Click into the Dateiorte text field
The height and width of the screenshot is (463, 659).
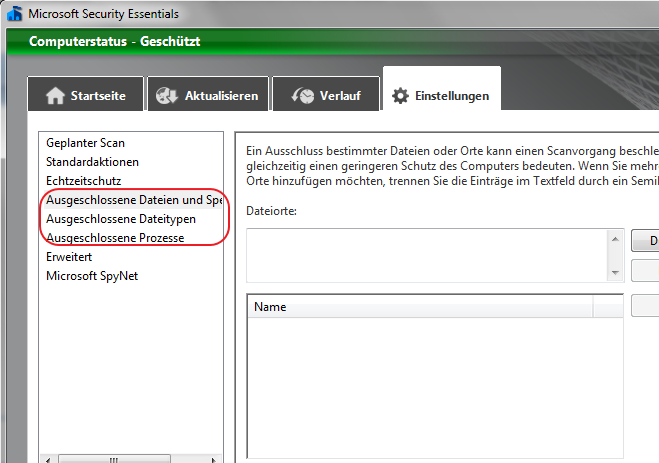click(427, 255)
